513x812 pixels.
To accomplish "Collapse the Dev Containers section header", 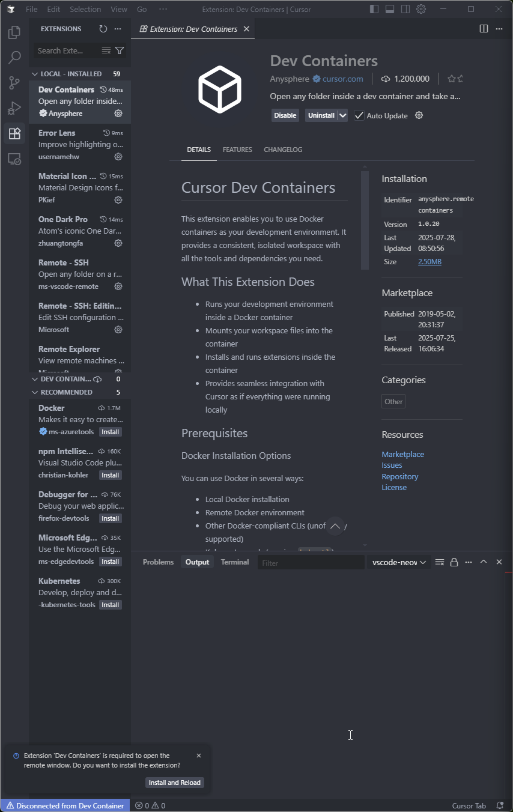I will [66, 379].
